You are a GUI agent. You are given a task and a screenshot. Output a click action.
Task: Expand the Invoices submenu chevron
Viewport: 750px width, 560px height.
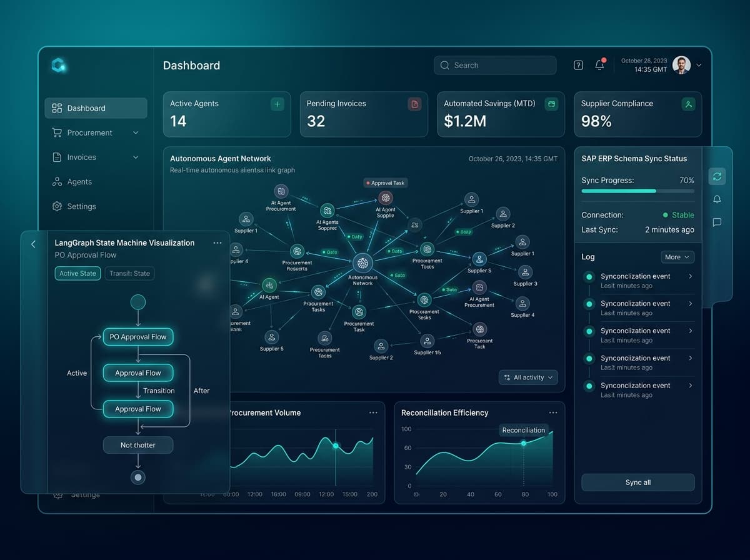click(136, 157)
